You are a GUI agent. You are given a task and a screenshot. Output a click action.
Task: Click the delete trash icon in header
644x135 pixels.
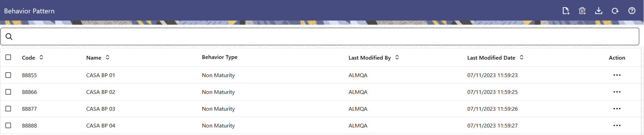point(582,11)
